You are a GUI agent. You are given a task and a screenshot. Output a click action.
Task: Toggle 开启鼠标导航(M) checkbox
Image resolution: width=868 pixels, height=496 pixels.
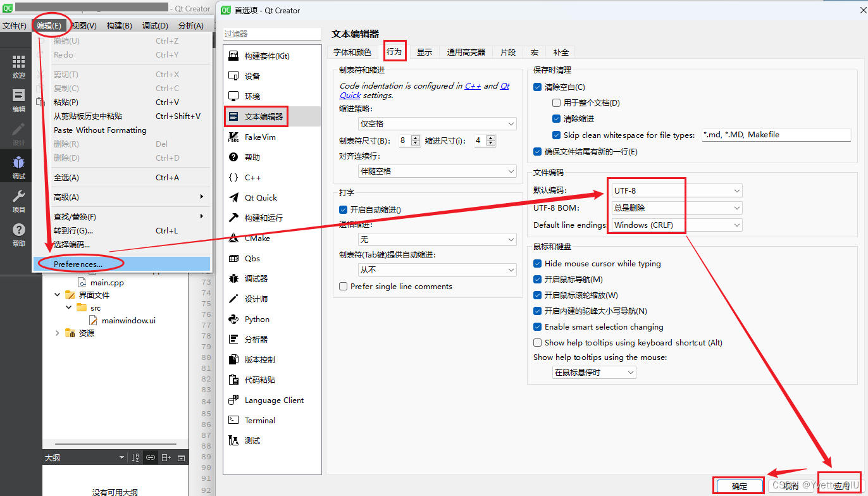538,279
